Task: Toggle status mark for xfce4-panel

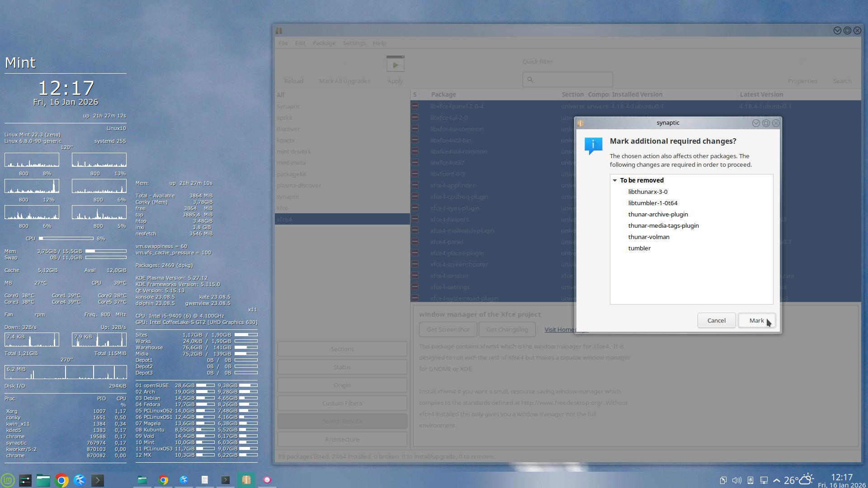Action: tap(415, 242)
